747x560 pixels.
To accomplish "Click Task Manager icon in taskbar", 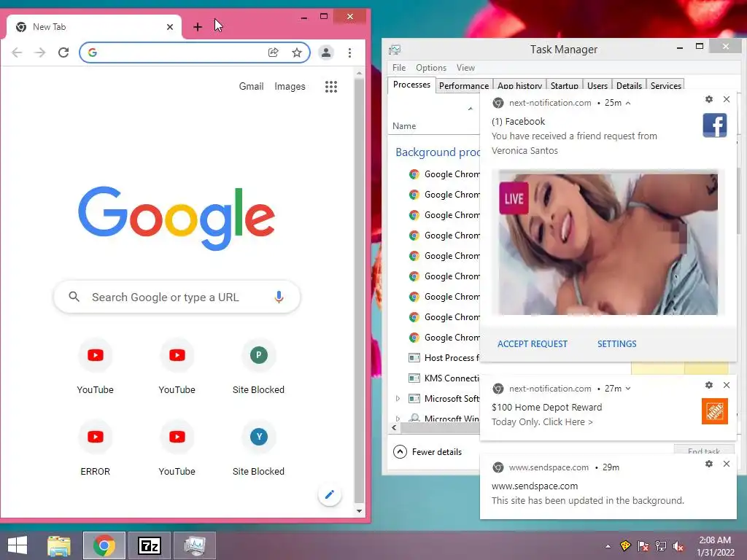I will (x=194, y=545).
